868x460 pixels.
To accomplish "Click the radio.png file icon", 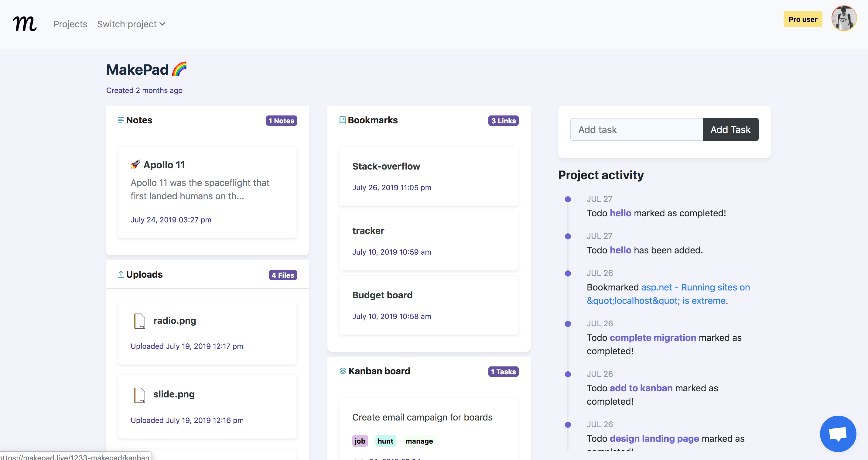I will (x=139, y=321).
